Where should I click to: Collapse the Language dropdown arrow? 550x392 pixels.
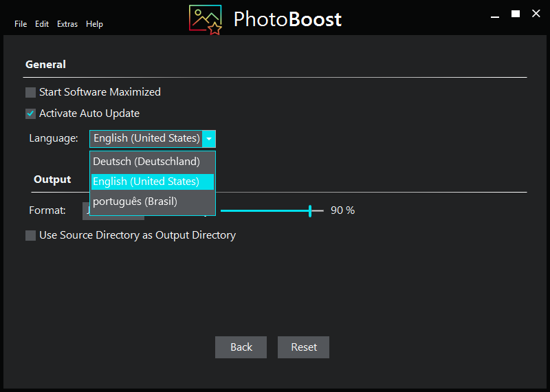(209, 139)
